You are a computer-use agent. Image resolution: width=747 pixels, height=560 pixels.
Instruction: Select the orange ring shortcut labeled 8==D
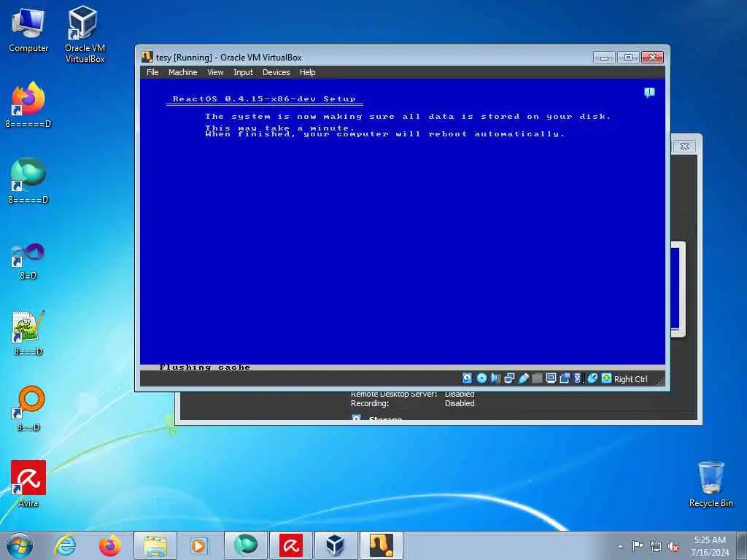click(x=28, y=408)
